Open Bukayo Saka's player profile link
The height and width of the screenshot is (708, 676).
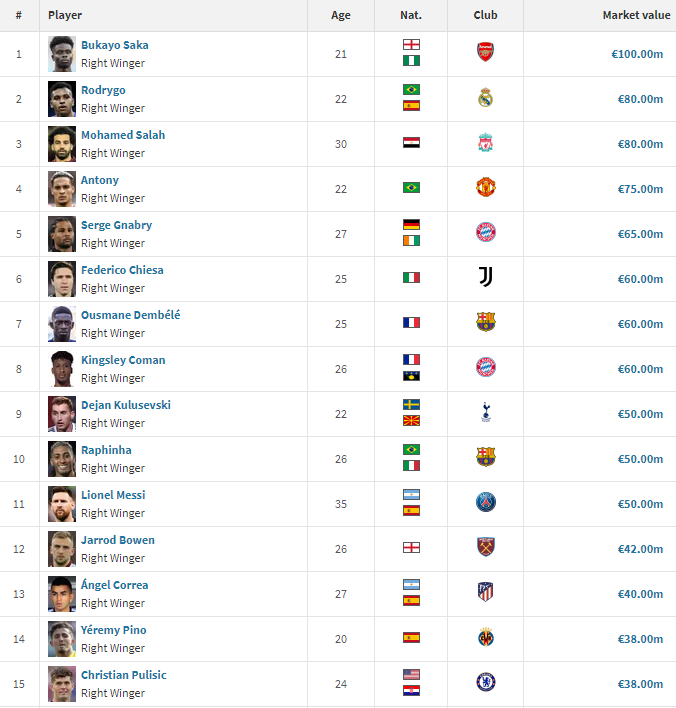tap(115, 45)
